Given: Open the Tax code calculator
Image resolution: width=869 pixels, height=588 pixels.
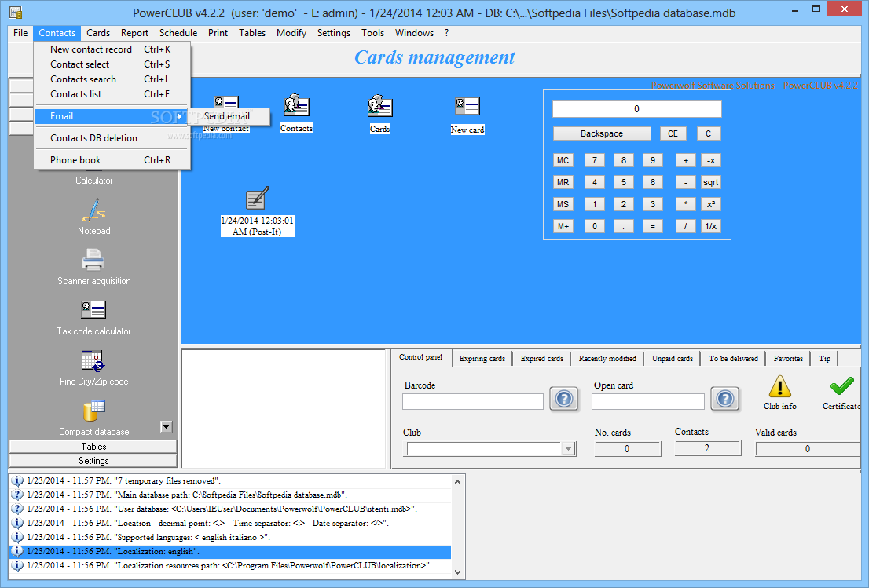Looking at the screenshot, I should (x=93, y=309).
